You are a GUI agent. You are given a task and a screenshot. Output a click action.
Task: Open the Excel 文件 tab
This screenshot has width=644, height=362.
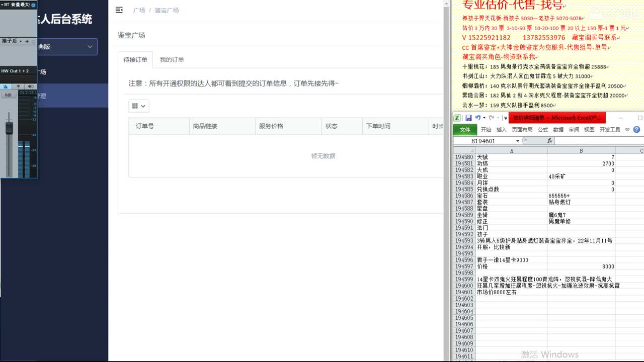coord(465,130)
